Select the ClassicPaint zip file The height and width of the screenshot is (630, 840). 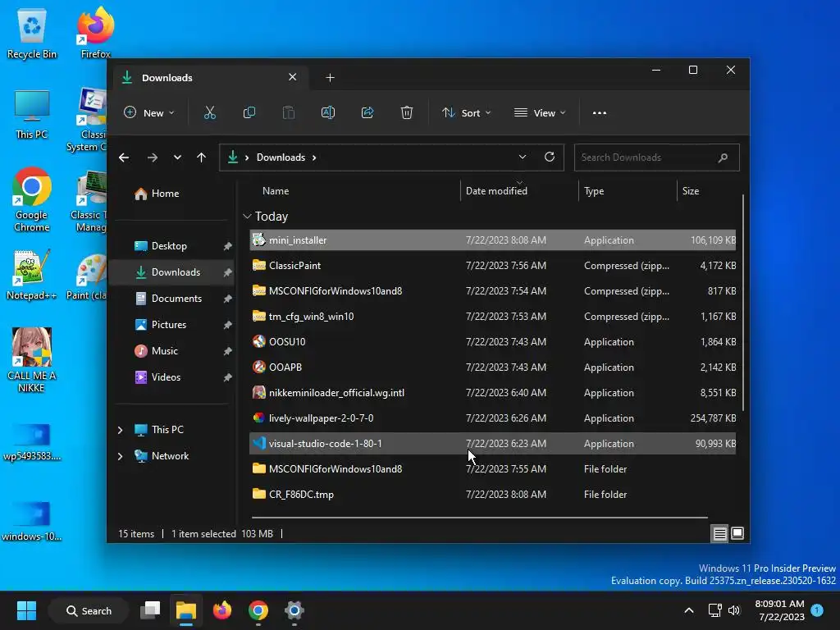pos(492,266)
